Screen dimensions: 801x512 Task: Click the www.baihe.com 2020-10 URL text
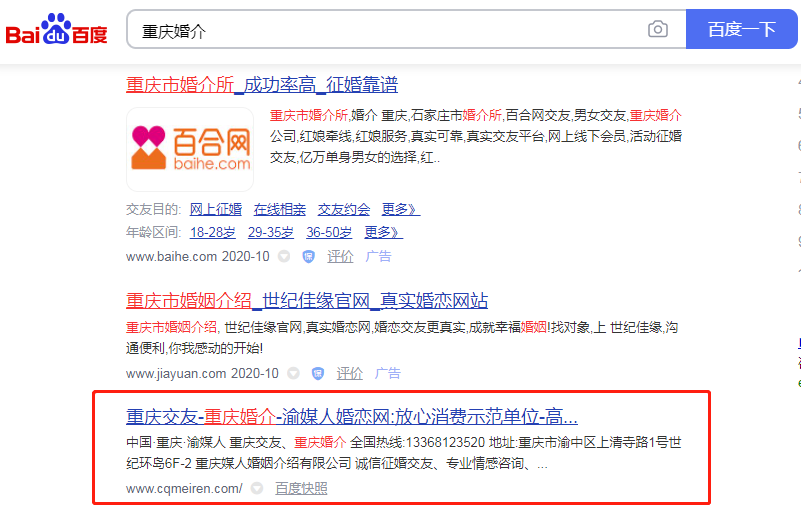198,257
